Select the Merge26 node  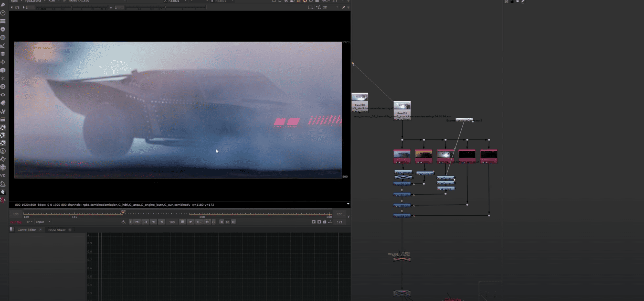point(402,184)
